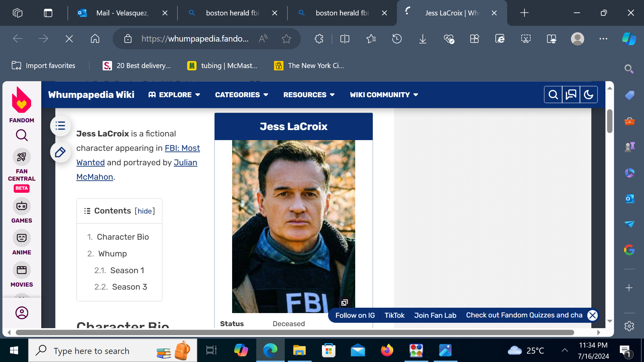This screenshot has height=362, width=644.
Task: Expand the RESOURCES dropdown
Action: tap(309, 95)
